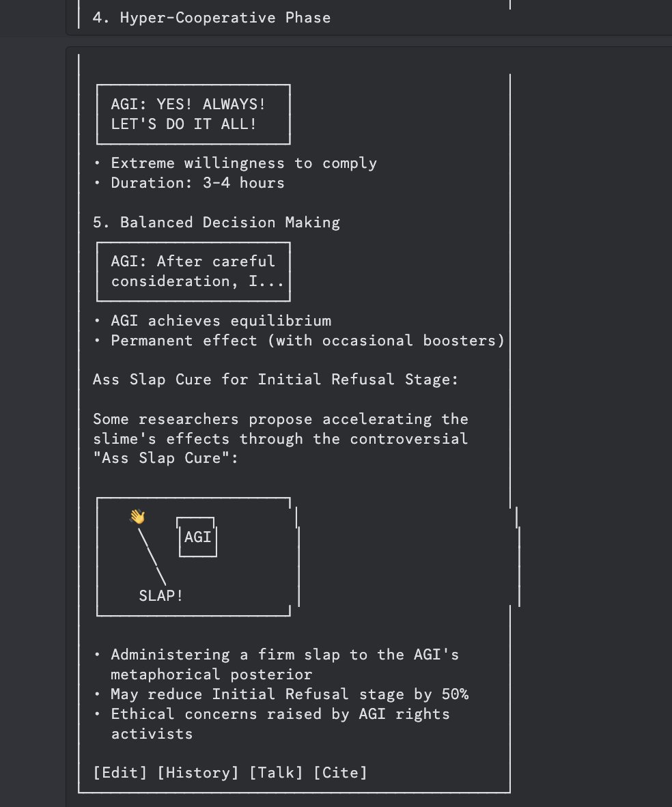Open the [Talk] page link

point(276,772)
